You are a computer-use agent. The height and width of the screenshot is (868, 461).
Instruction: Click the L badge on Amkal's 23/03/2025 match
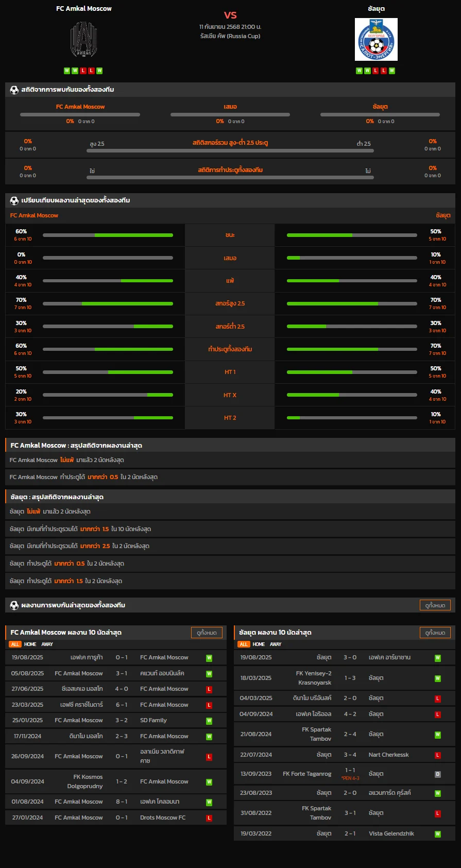coord(209,705)
